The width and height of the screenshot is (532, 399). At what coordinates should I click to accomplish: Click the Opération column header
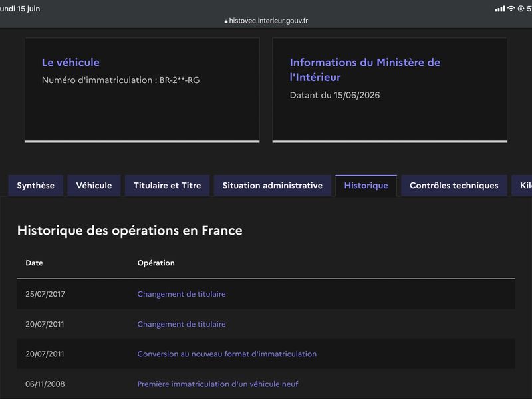[156, 263]
